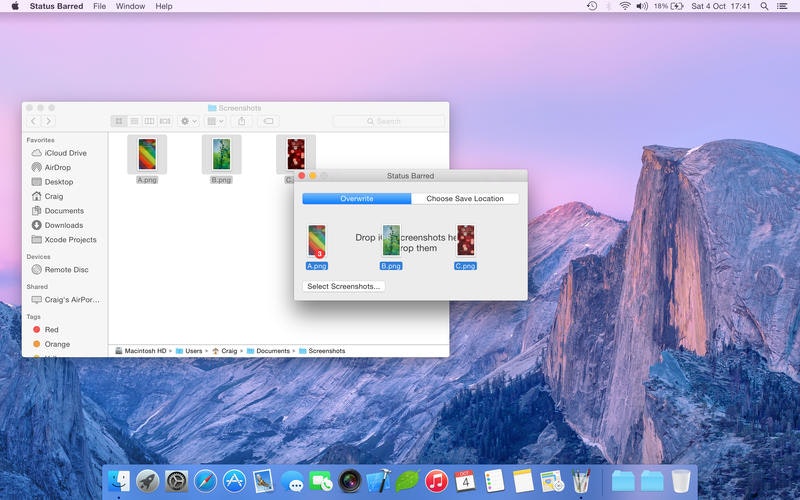
Task: Launch Launchpad from the Dock
Action: point(147,481)
